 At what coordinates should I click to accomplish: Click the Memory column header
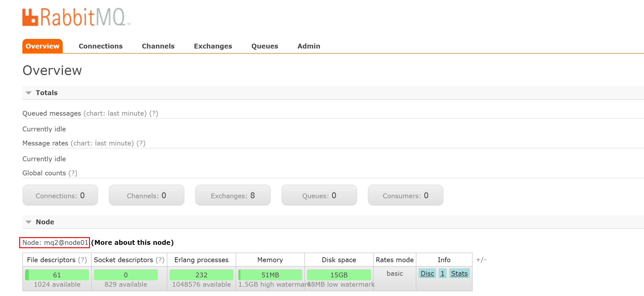pyautogui.click(x=270, y=260)
